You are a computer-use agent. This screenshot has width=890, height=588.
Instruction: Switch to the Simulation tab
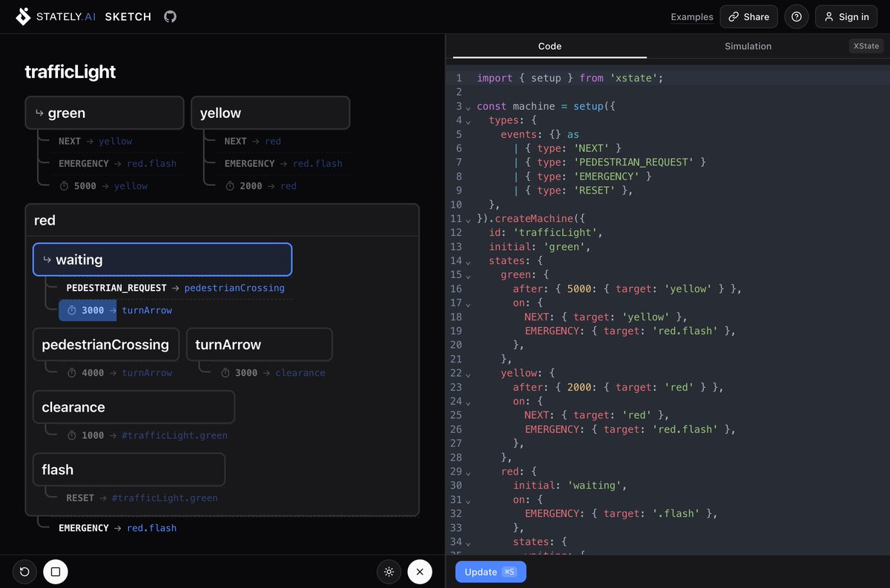pyautogui.click(x=748, y=46)
